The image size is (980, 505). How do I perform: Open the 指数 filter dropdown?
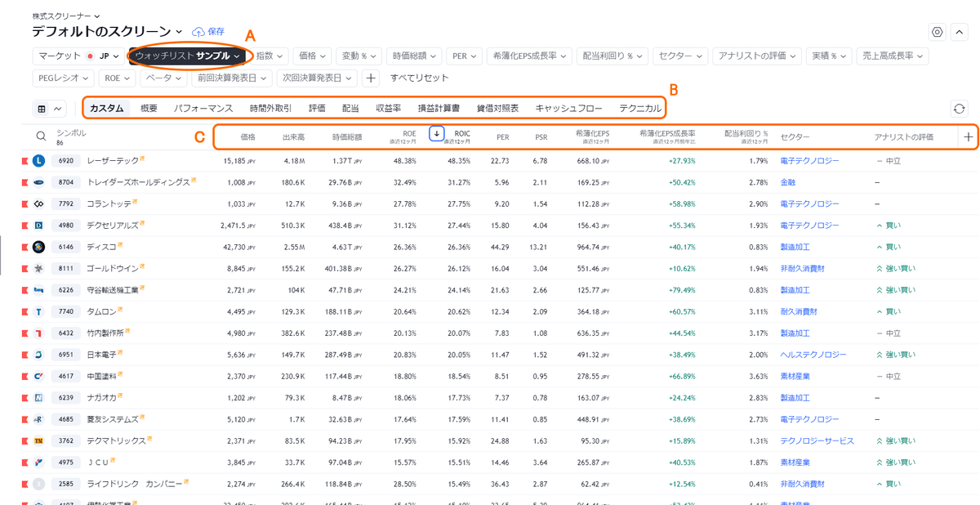point(270,56)
